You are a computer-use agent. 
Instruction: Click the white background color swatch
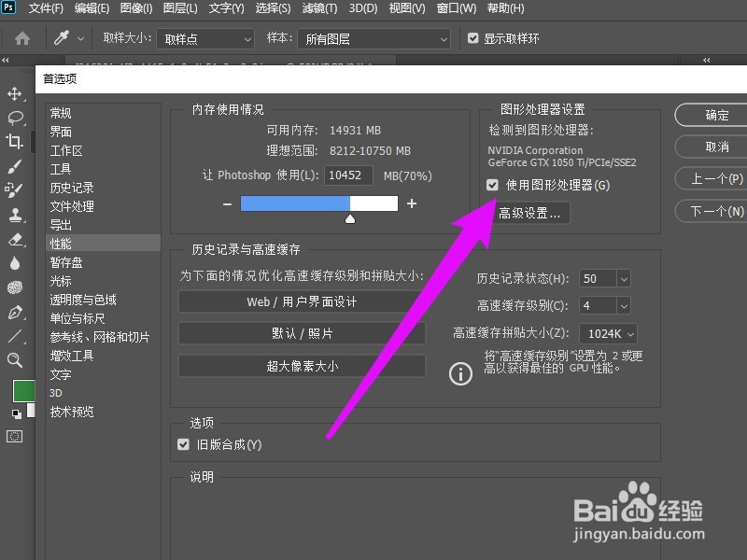(x=31, y=410)
